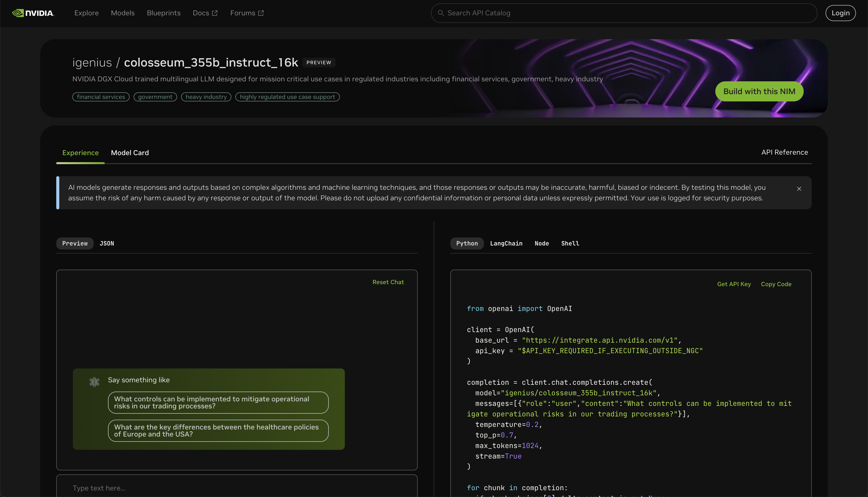Click the 'Say something like' label
This screenshot has width=868, height=497.
click(x=139, y=380)
